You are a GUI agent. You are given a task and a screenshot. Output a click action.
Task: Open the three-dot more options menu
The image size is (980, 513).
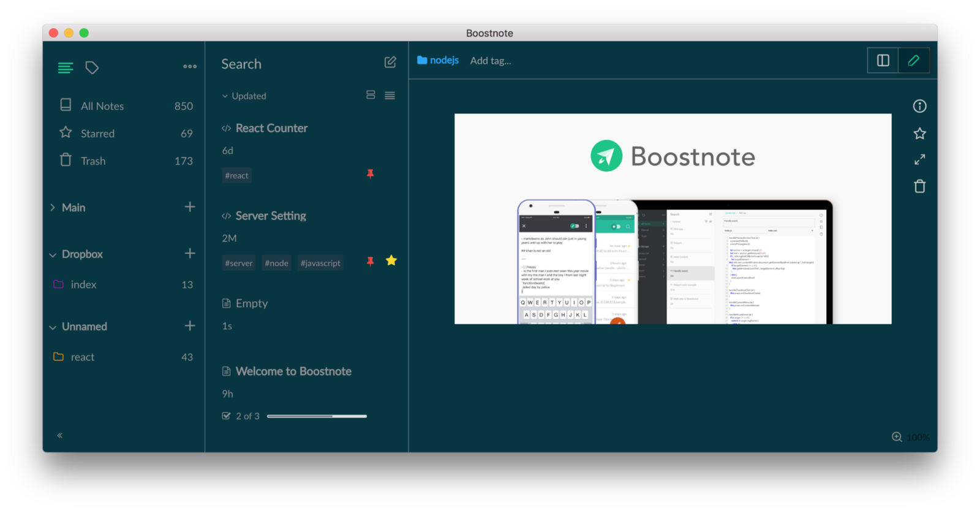[x=190, y=66]
